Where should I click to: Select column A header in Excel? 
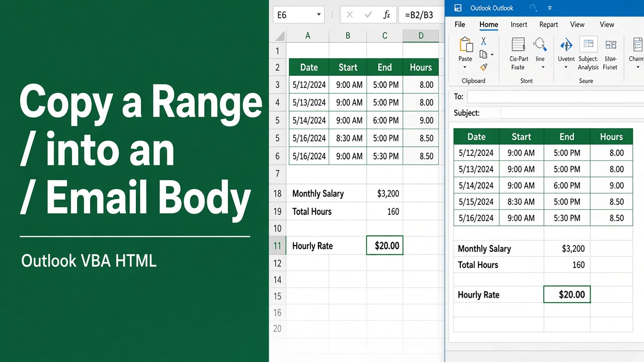307,36
